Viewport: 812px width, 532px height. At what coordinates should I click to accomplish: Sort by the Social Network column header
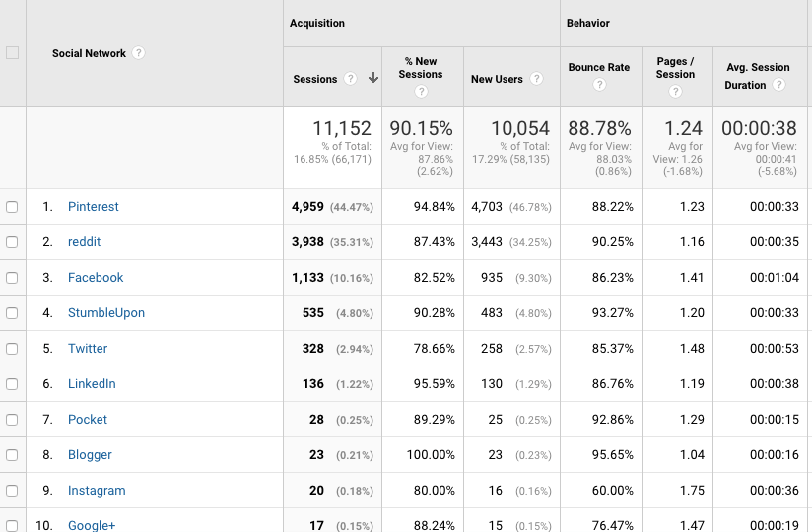point(89,53)
